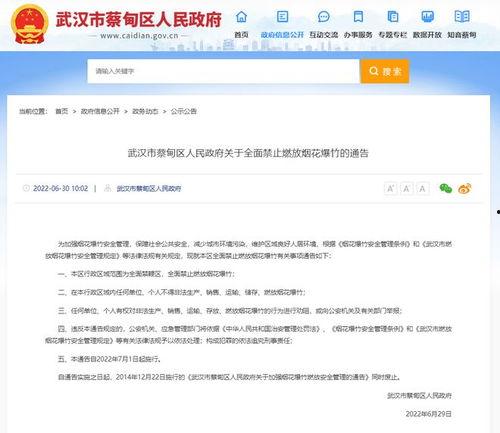Go to 首页 in the breadcrumb
500x433 pixels.
(x=62, y=111)
